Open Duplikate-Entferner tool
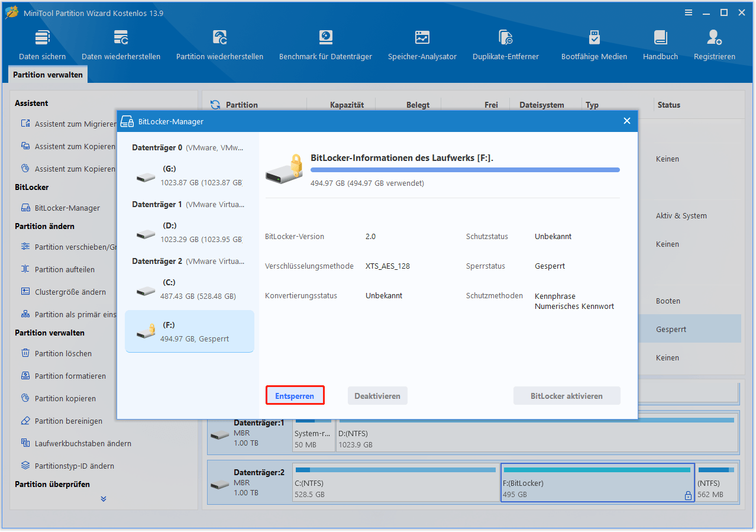 pyautogui.click(x=505, y=46)
